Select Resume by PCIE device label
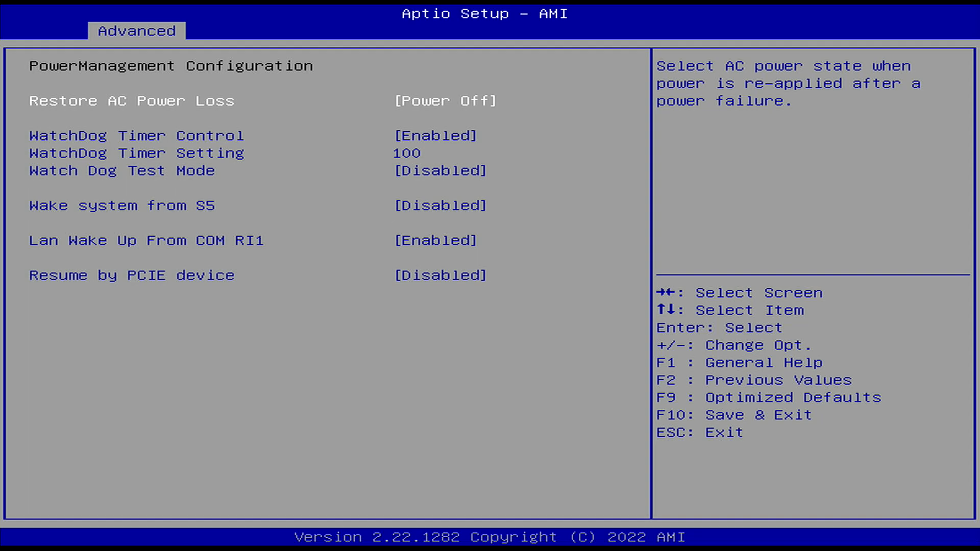 point(132,275)
